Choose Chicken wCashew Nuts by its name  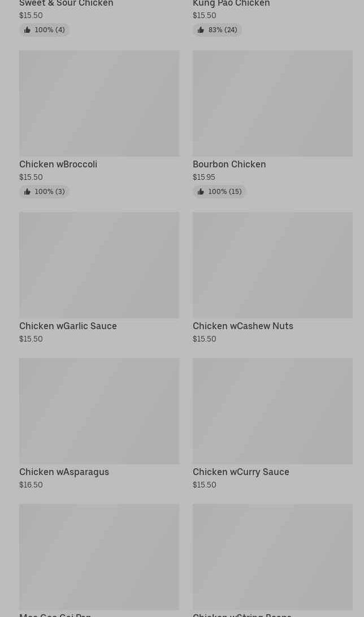point(243,326)
